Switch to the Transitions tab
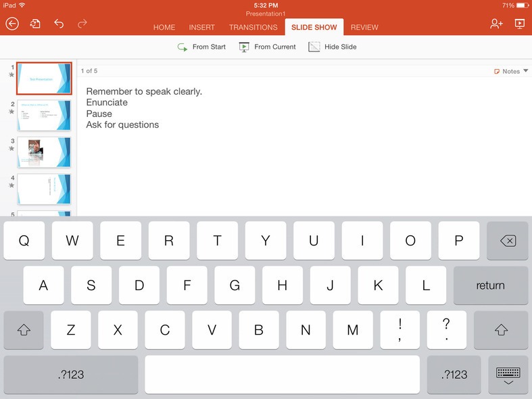The width and height of the screenshot is (532, 399). [253, 28]
